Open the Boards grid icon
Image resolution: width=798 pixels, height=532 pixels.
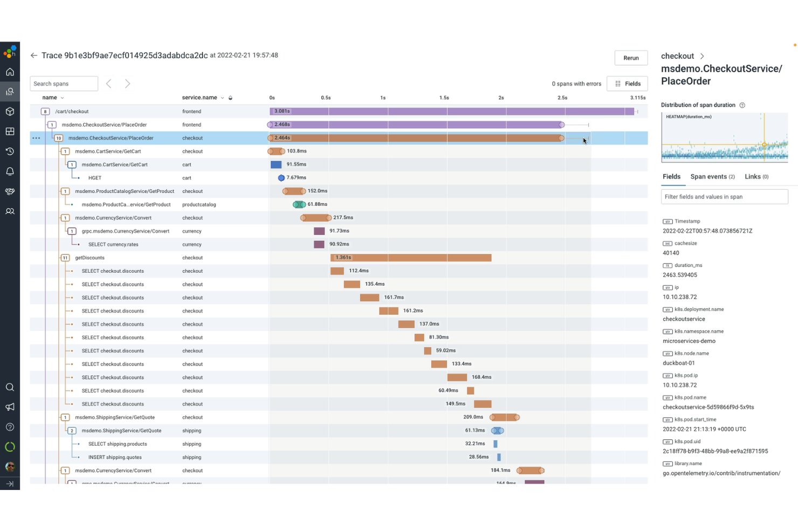[10, 131]
